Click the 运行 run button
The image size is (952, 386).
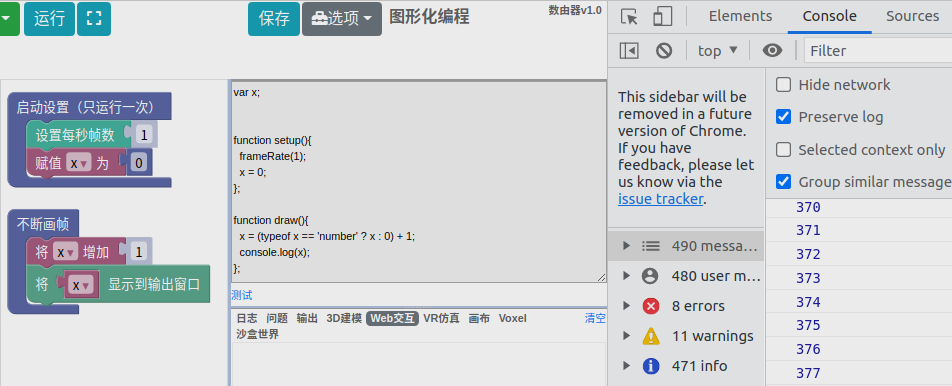pyautogui.click(x=49, y=19)
